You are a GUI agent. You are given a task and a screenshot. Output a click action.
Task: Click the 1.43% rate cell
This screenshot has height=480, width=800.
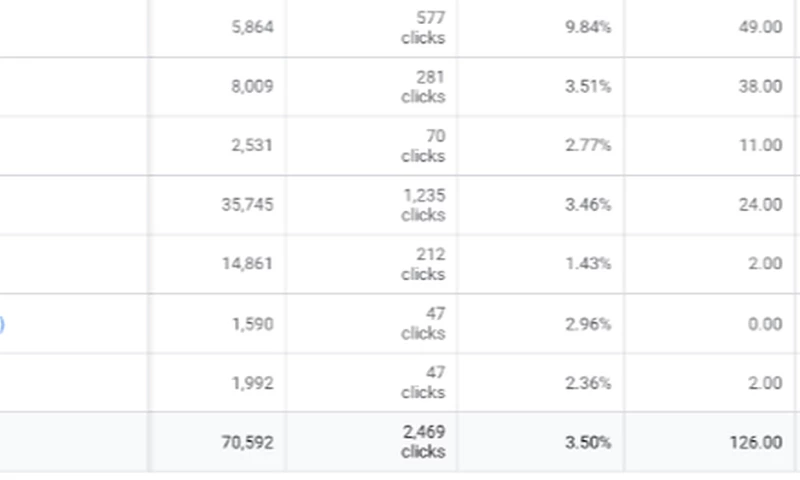(588, 264)
